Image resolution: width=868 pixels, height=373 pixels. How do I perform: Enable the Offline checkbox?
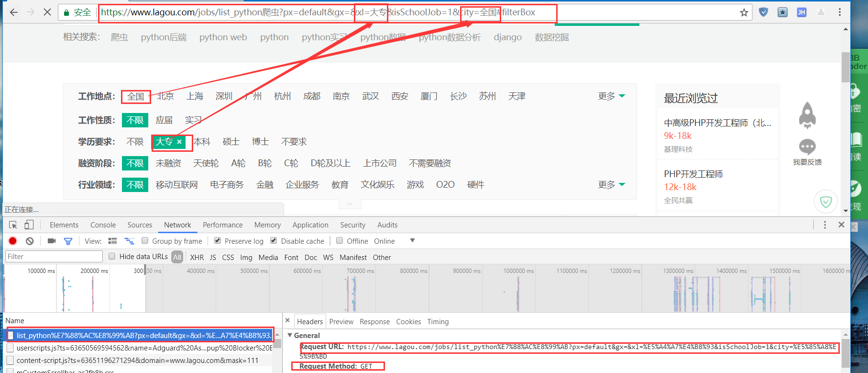pos(340,240)
